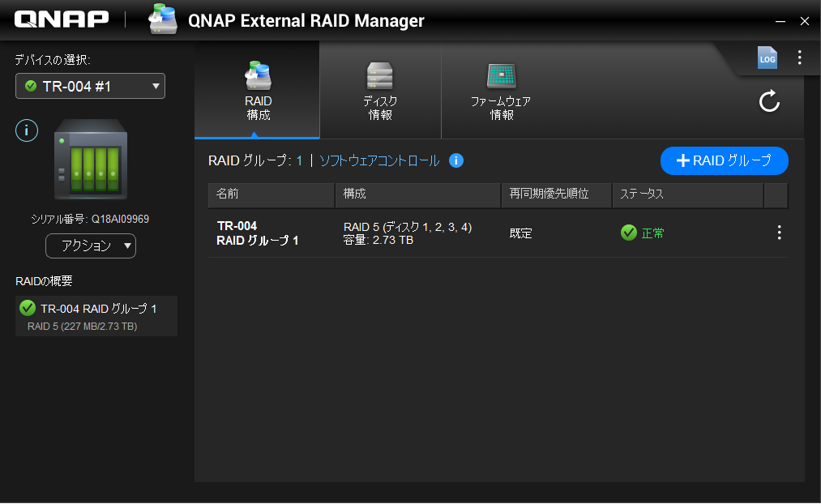821x504 pixels.
Task: Click the ステータス column header
Action: (686, 195)
